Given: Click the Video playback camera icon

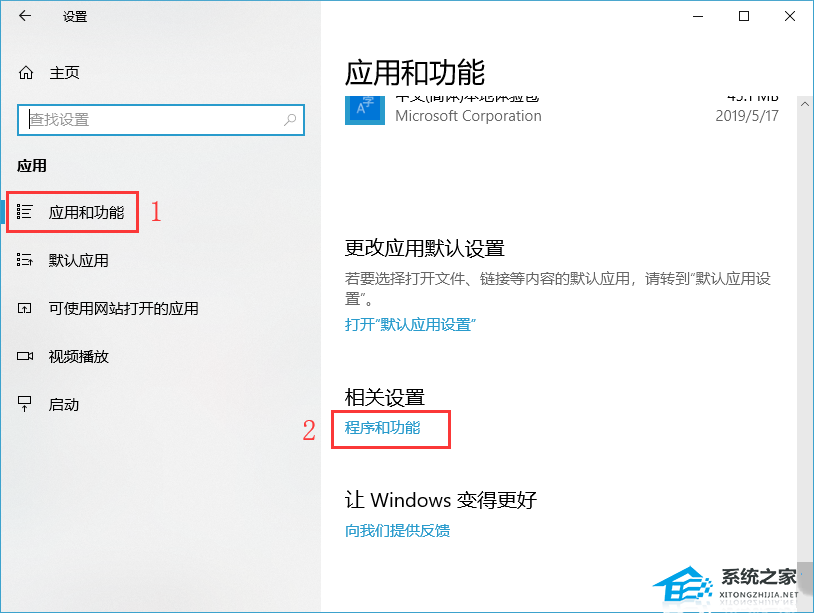Looking at the screenshot, I should click(25, 356).
